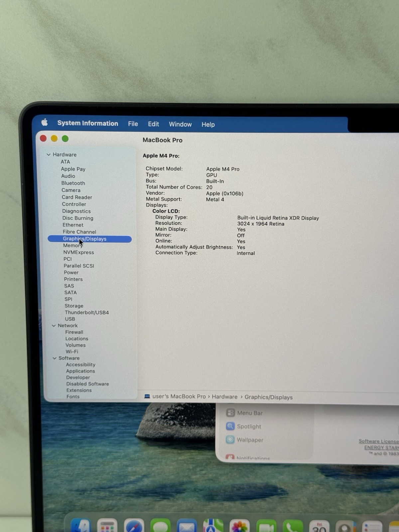Open Photos from the dock
399x532 pixels.
pyautogui.click(x=239, y=525)
